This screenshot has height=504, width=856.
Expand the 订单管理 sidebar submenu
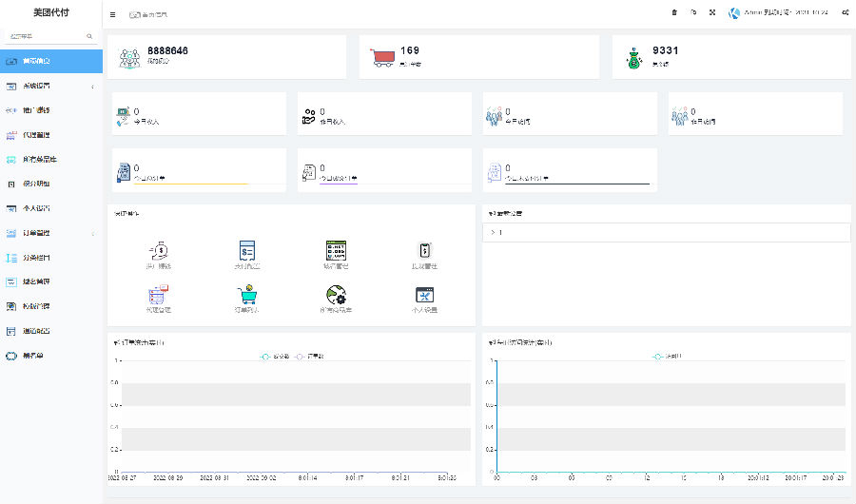pos(50,233)
